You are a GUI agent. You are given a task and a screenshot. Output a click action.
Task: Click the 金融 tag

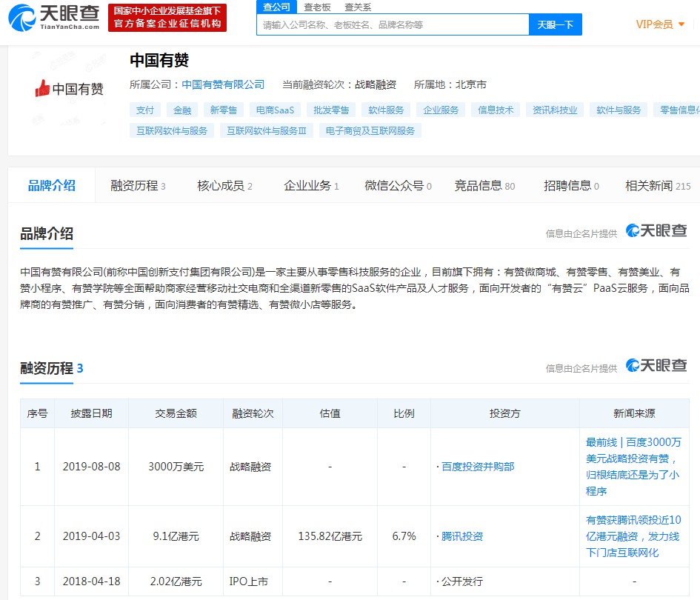[x=182, y=110]
